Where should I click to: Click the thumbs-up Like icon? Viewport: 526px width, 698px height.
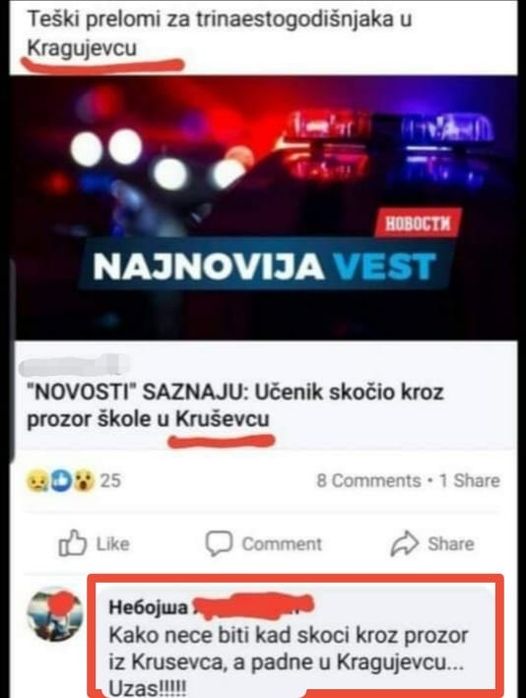[x=72, y=543]
